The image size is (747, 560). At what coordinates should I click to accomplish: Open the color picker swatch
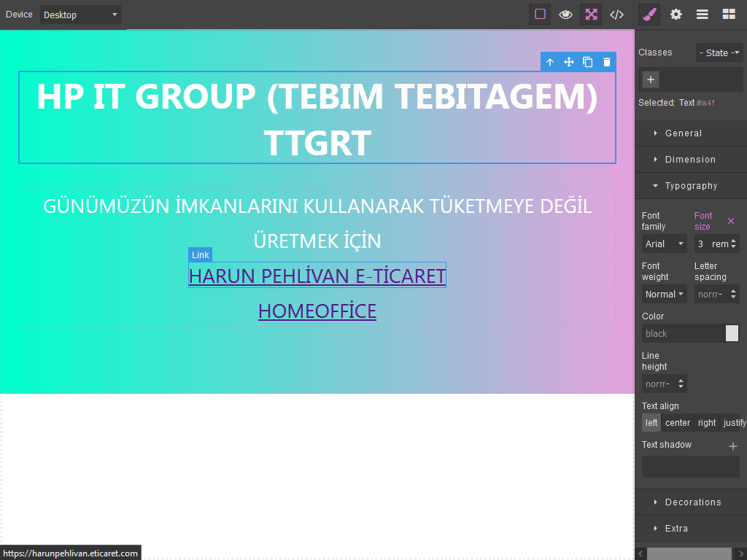point(732,333)
